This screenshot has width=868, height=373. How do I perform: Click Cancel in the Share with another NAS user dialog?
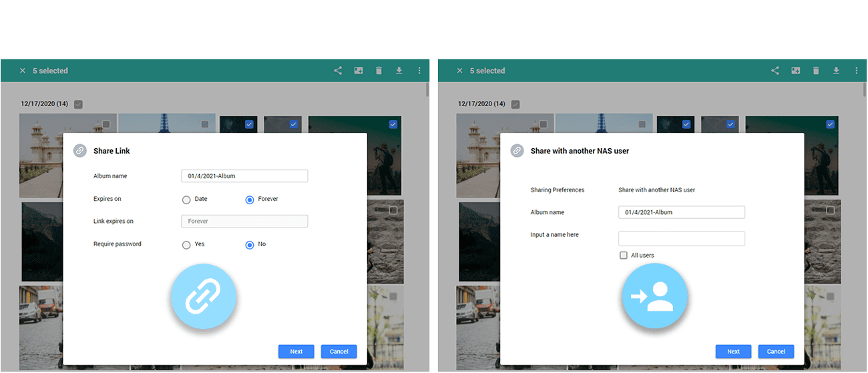[x=776, y=352]
